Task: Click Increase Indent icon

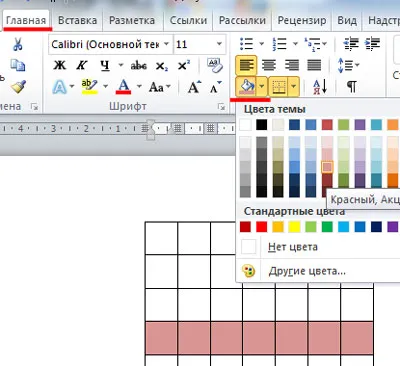Action: [373, 44]
